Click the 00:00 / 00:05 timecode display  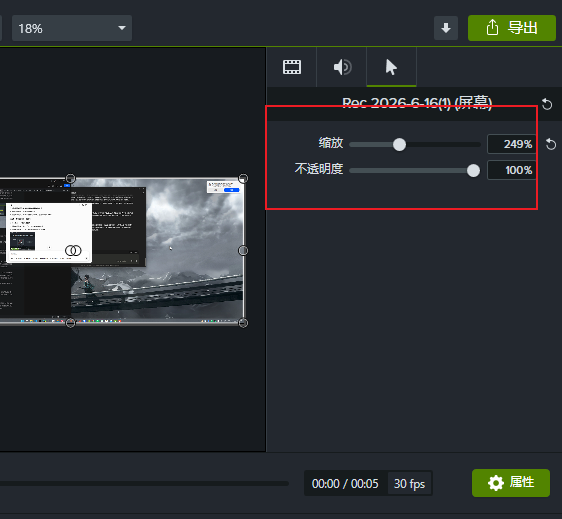345,484
